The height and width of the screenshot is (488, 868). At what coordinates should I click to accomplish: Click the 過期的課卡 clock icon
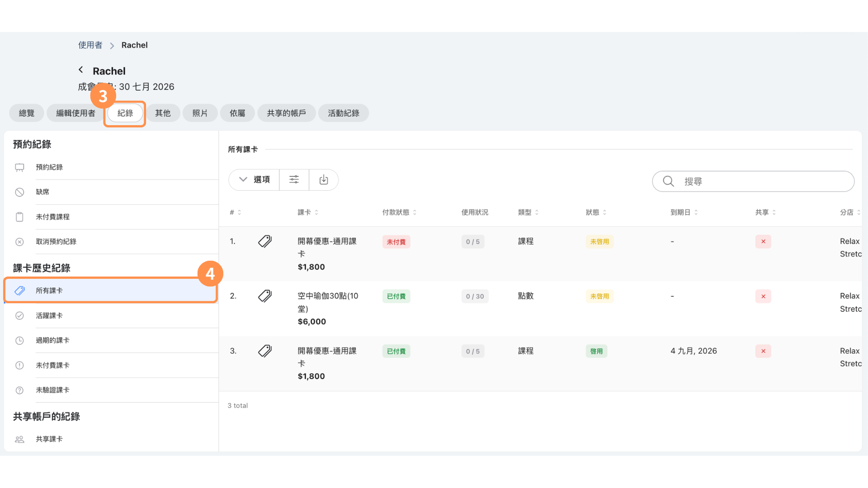[x=19, y=340]
